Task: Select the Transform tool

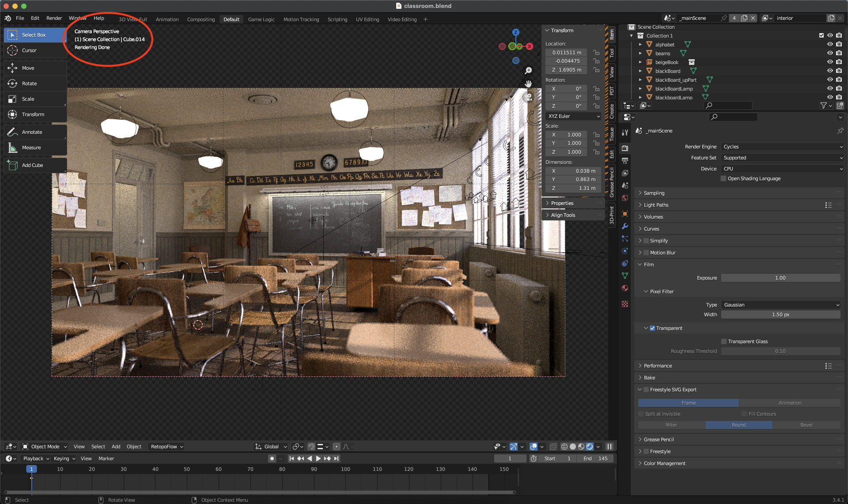Action: (35, 114)
